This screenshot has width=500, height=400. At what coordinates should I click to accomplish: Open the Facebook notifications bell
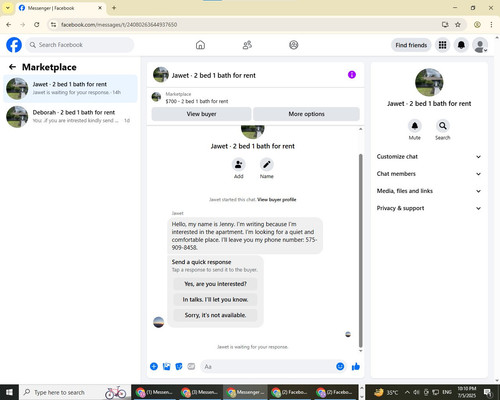(461, 45)
